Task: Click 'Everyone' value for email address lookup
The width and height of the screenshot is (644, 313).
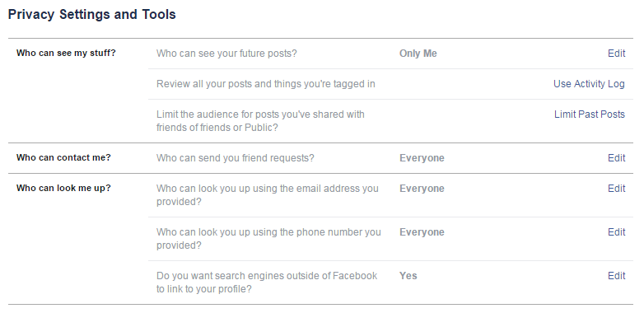Action: (422, 189)
